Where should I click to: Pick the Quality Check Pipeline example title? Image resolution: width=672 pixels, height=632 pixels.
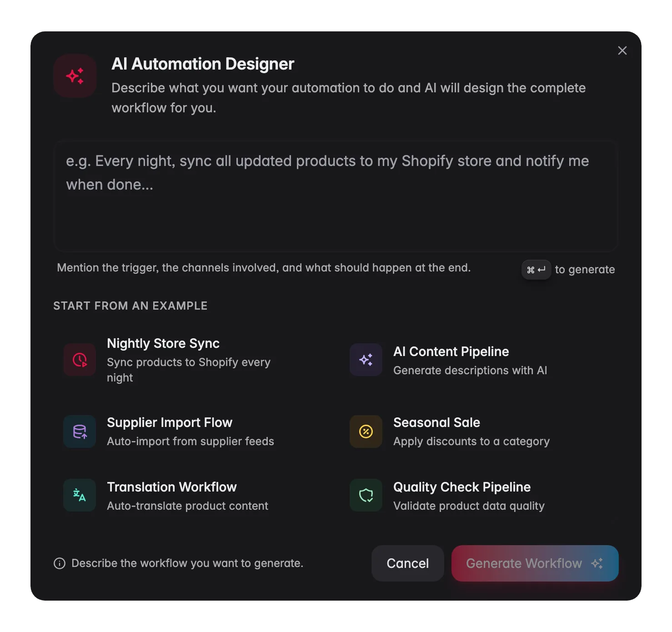point(462,487)
